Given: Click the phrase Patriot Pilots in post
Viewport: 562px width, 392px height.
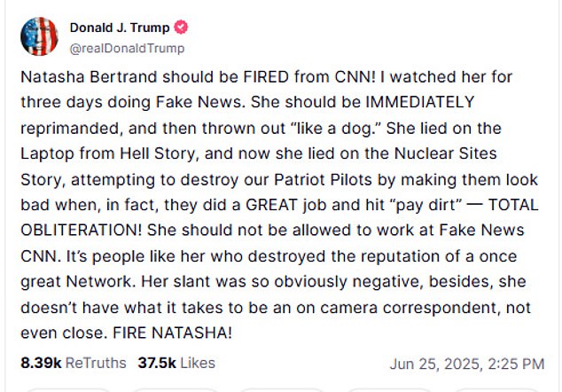Looking at the screenshot, I should [323, 180].
